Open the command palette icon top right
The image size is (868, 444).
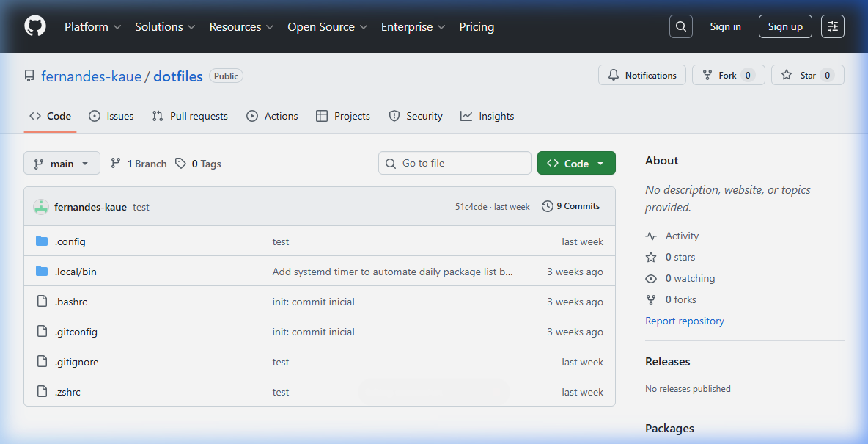[x=832, y=26]
